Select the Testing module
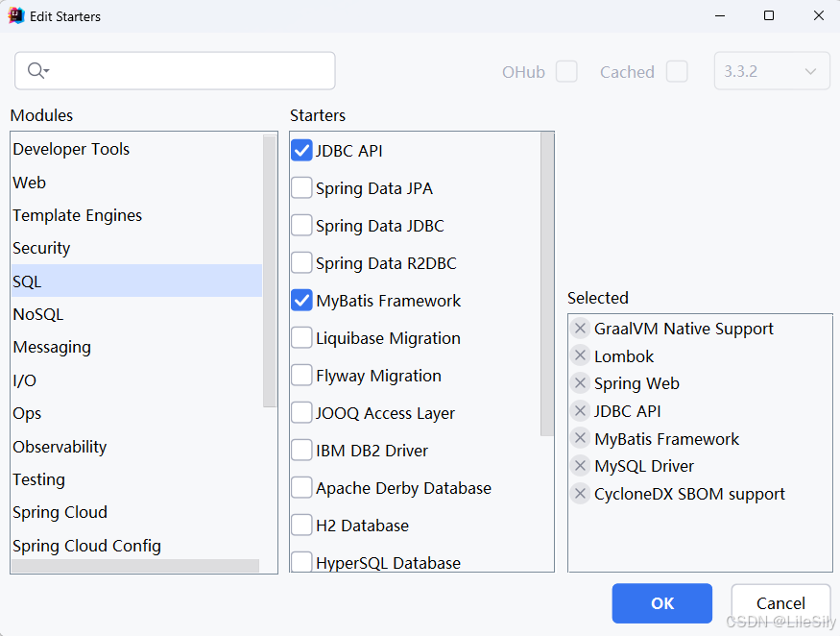 (136, 478)
